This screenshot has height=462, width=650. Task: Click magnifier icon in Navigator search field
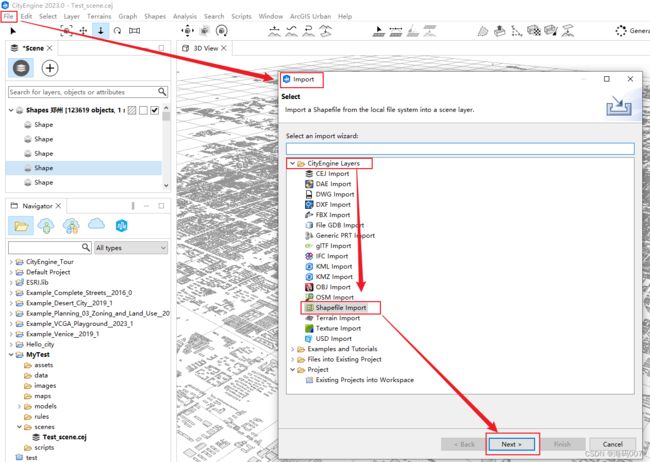(86, 248)
